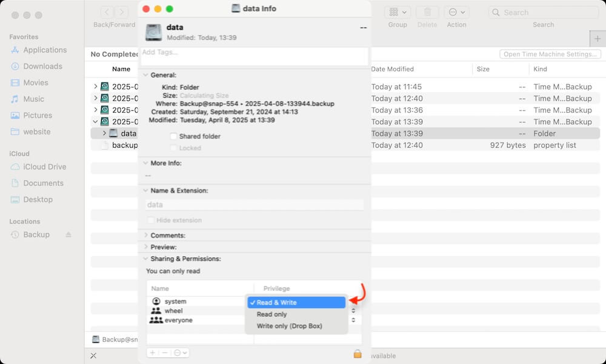Eject the Backup volume using its eject icon
Image resolution: width=606 pixels, height=364 pixels.
click(68, 234)
